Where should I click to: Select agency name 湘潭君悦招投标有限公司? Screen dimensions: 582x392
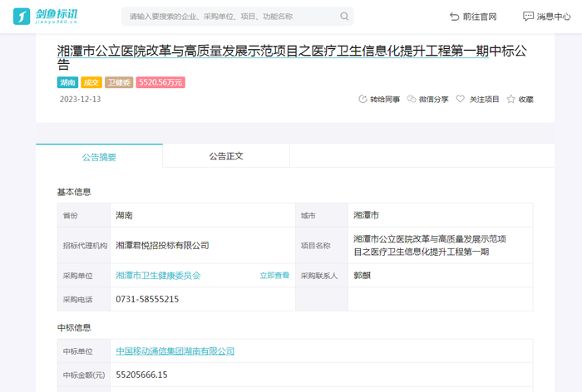pos(162,245)
